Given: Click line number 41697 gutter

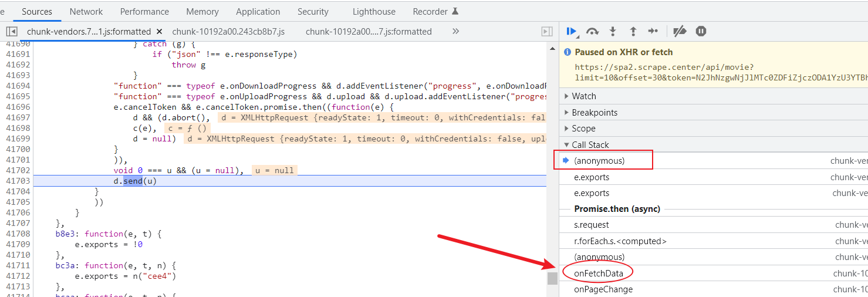Looking at the screenshot, I should coord(18,117).
